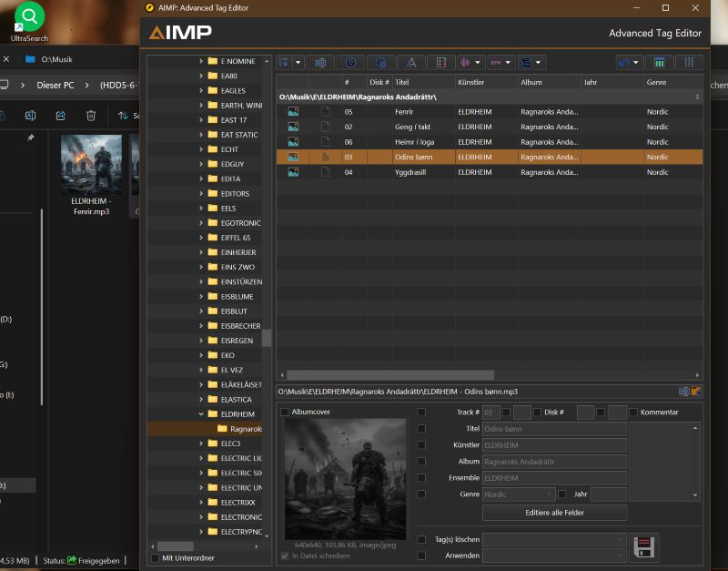Expand the EDITORS folder in tree
Viewport: 728px width, 571px height.
[x=201, y=193]
